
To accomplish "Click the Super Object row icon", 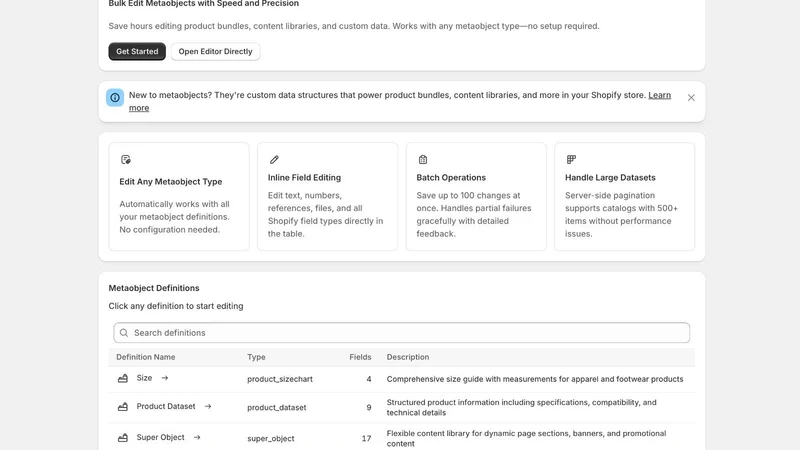I will 123,438.
